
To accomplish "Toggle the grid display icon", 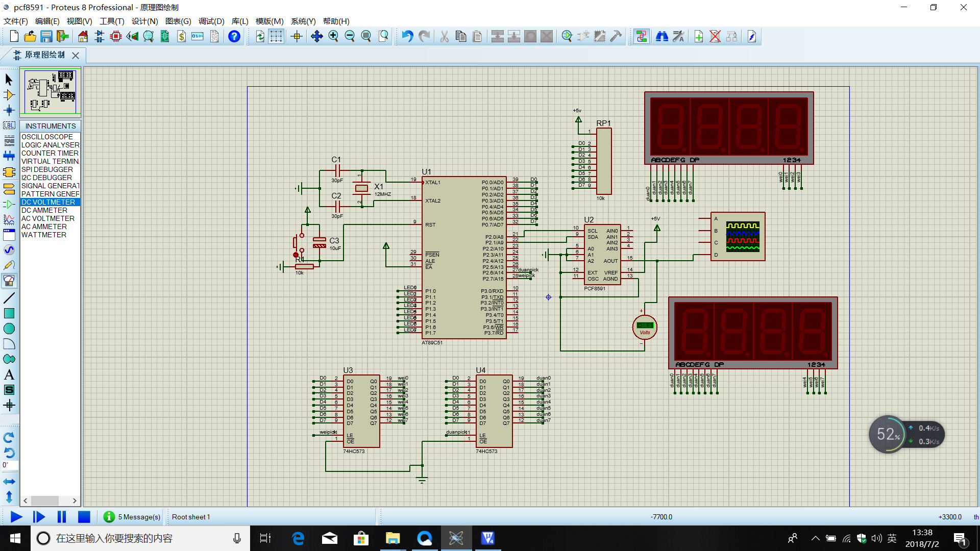I will 276,36.
